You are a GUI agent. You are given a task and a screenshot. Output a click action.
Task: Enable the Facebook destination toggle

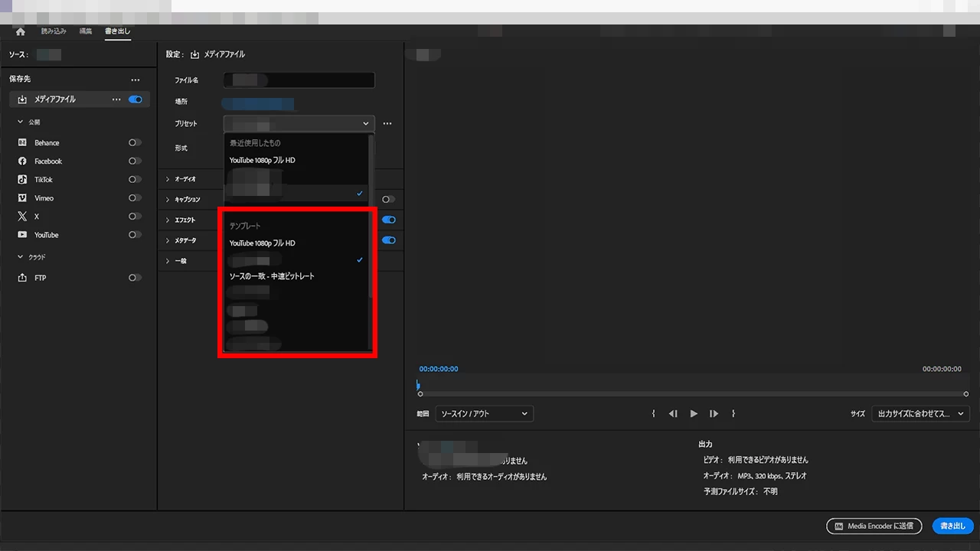136,161
